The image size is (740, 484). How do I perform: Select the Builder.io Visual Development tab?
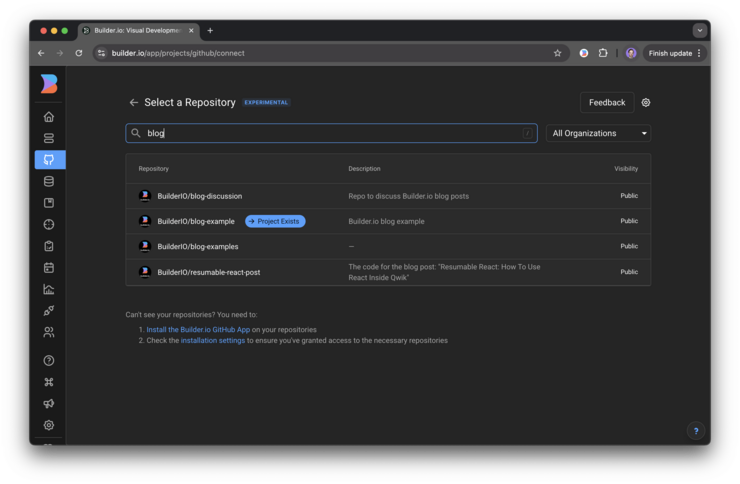tap(137, 31)
